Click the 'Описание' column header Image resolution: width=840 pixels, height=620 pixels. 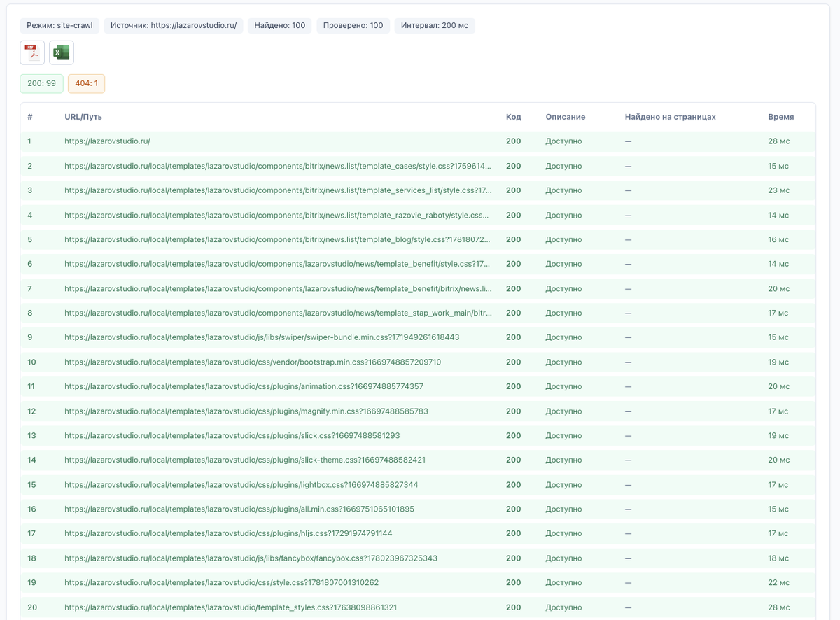point(566,117)
